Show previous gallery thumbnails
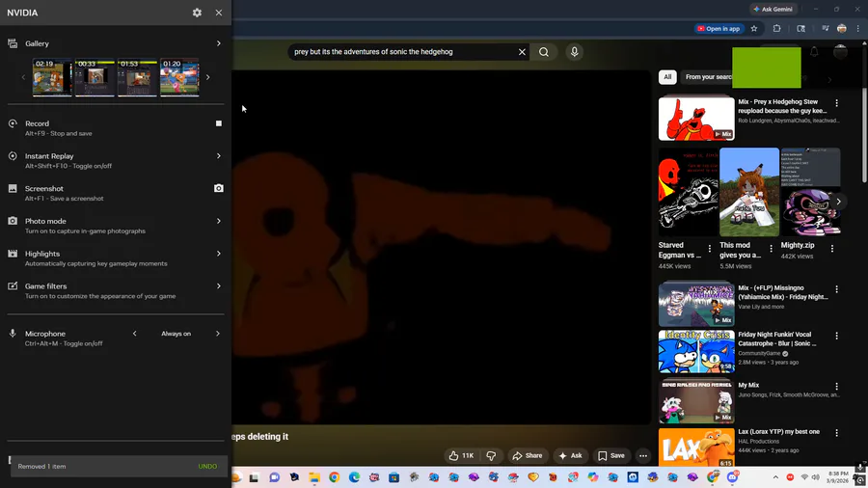Image resolution: width=868 pixels, height=488 pixels. 23,77
